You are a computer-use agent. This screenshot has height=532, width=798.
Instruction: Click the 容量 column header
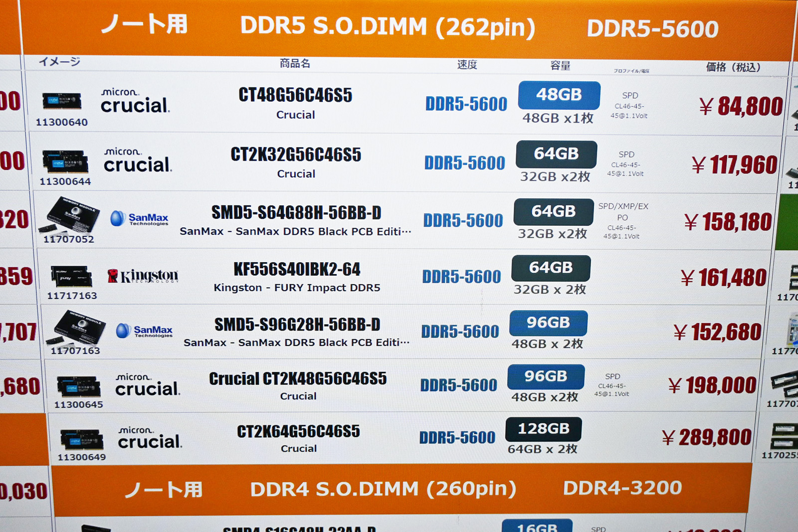(x=560, y=65)
